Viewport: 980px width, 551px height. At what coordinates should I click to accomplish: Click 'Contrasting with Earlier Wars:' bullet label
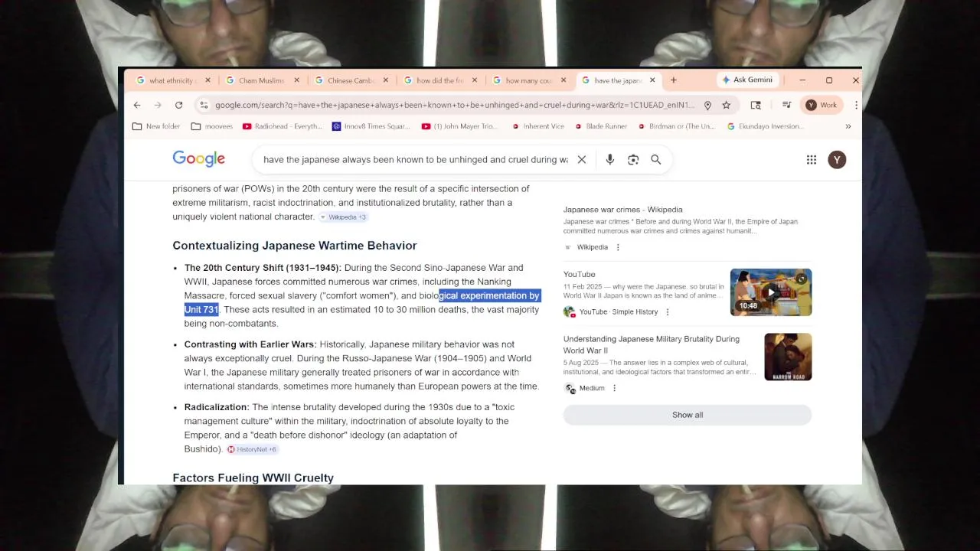click(250, 344)
